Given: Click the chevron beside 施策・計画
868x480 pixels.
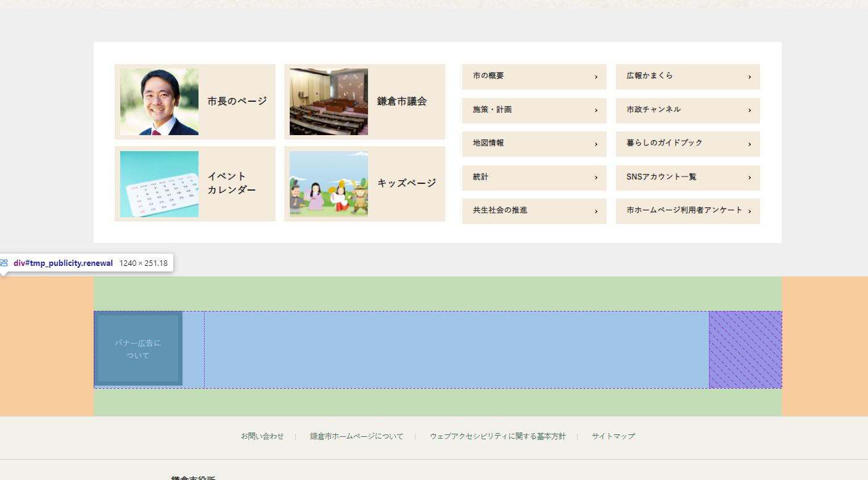Looking at the screenshot, I should coord(596,110).
